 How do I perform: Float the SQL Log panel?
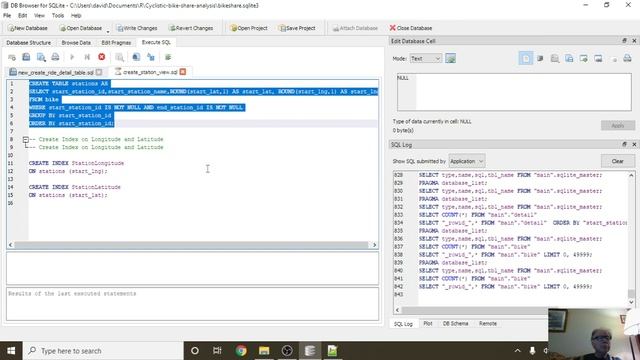pos(624,144)
